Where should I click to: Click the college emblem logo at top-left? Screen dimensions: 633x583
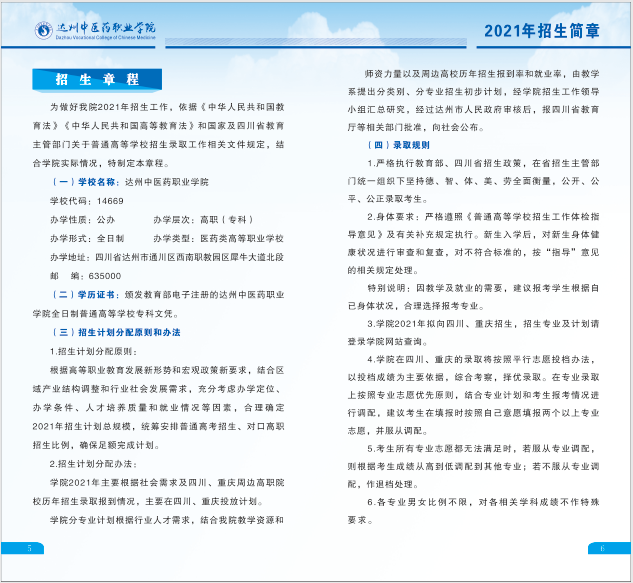pyautogui.click(x=44, y=29)
